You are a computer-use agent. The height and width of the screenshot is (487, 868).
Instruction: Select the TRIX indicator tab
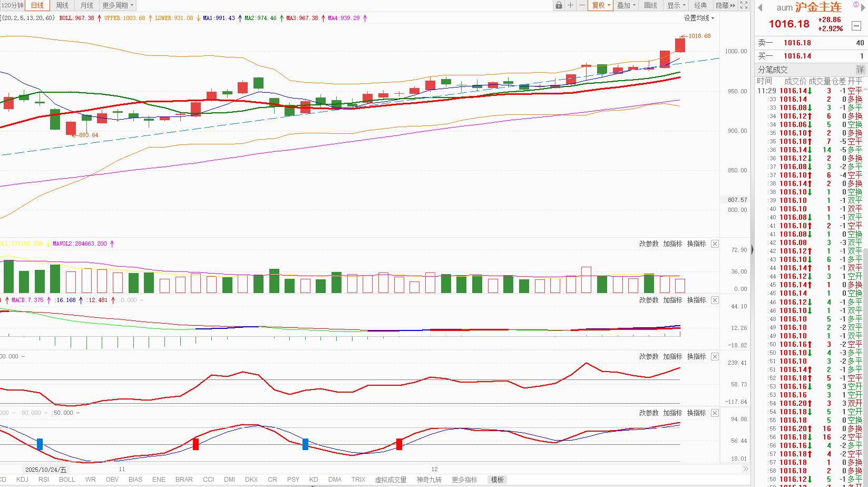coord(358,480)
